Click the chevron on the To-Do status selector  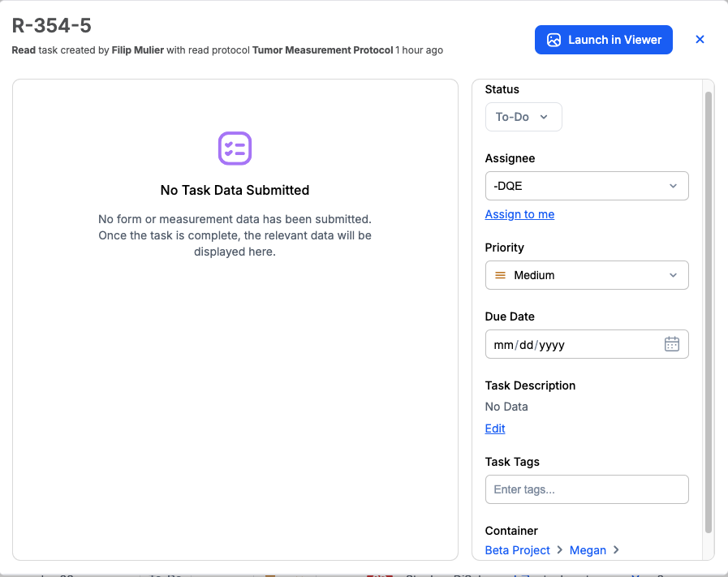click(545, 117)
